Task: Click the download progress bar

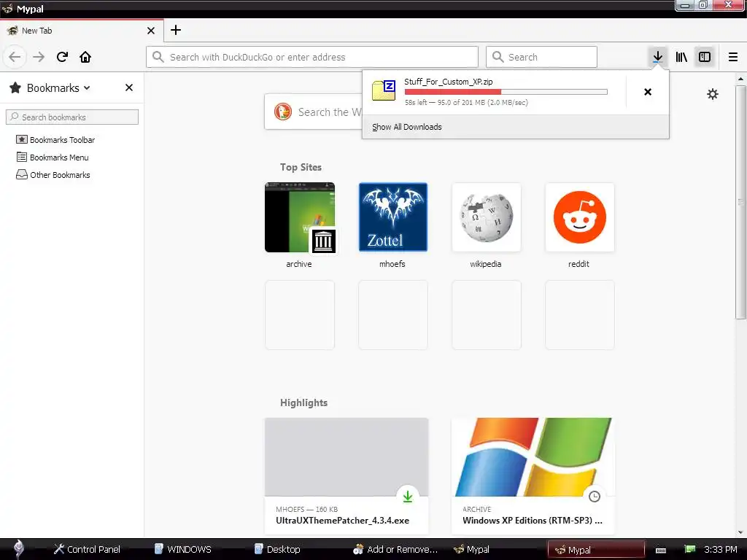Action: (x=506, y=92)
